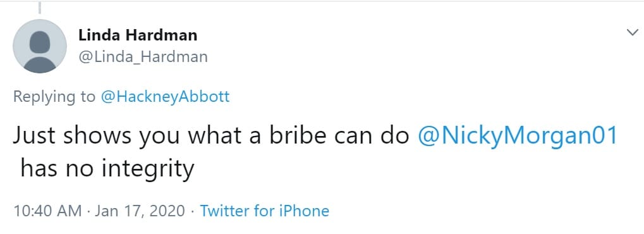The image size is (644, 234).
Task: Open the Linda Hardman display name
Action: click(138, 35)
